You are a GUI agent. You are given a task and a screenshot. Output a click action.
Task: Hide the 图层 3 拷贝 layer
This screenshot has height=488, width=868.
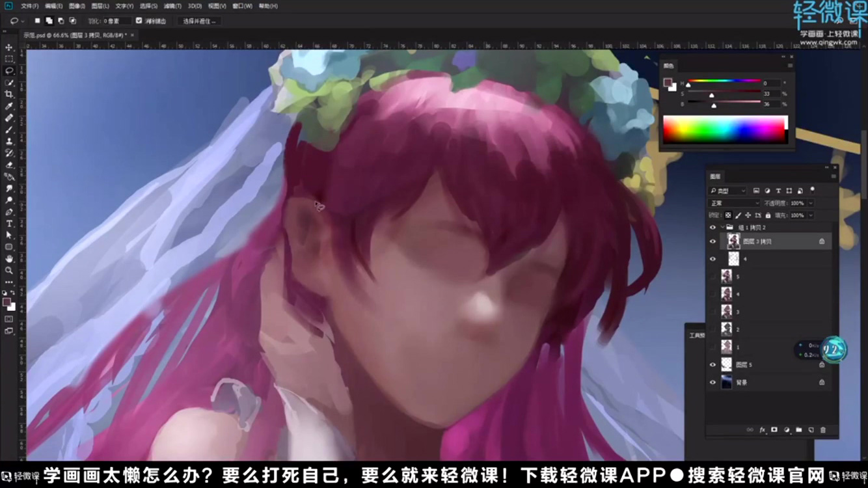pos(712,241)
